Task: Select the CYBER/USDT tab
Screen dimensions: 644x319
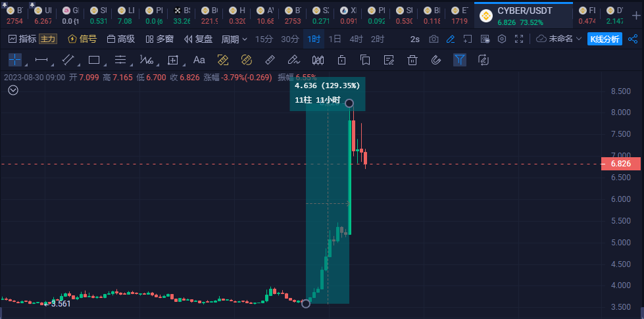Action: [x=523, y=16]
